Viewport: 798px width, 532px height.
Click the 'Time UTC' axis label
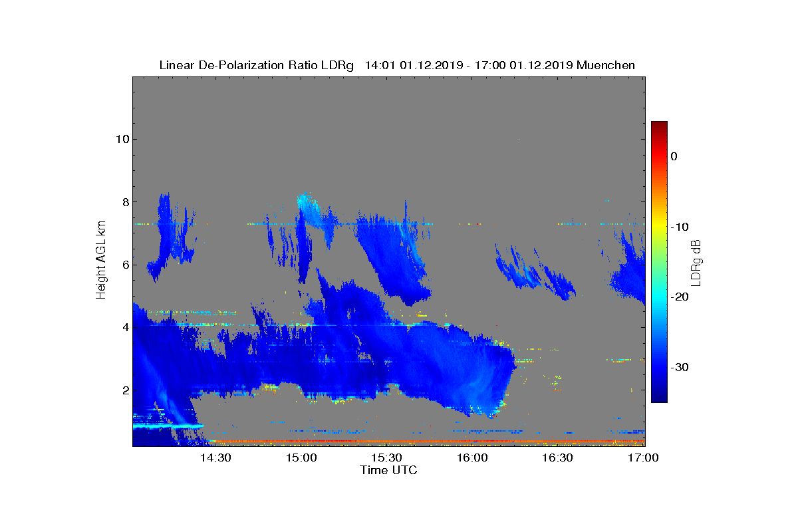click(388, 470)
